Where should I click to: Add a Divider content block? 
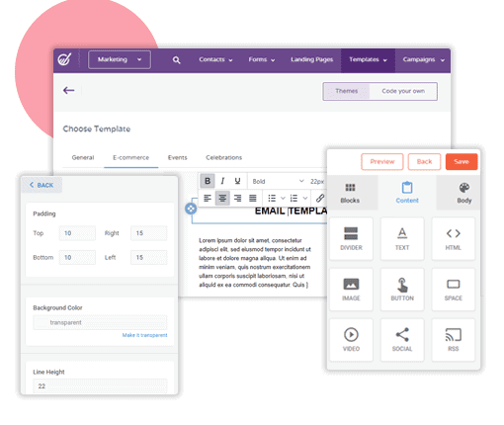click(351, 238)
